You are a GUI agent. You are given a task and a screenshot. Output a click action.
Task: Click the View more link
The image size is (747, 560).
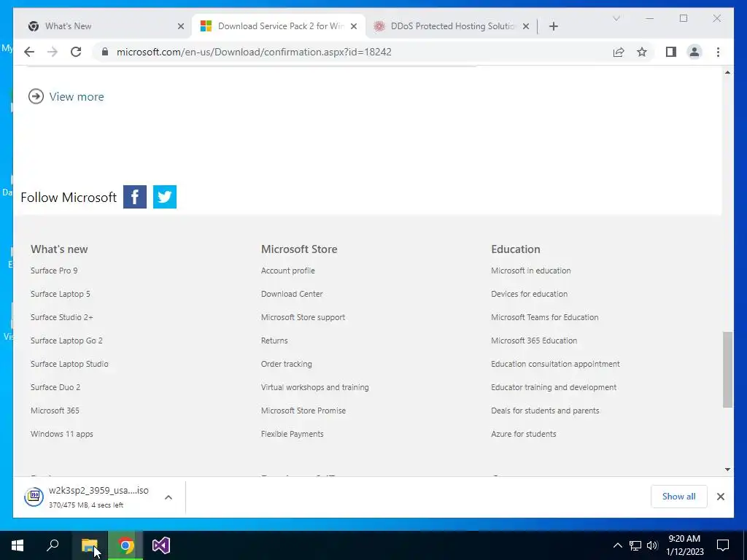pyautogui.click(x=76, y=97)
